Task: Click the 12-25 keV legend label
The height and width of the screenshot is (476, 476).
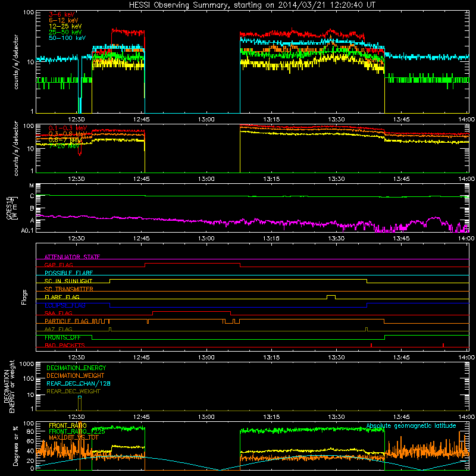Action: pyautogui.click(x=65, y=26)
